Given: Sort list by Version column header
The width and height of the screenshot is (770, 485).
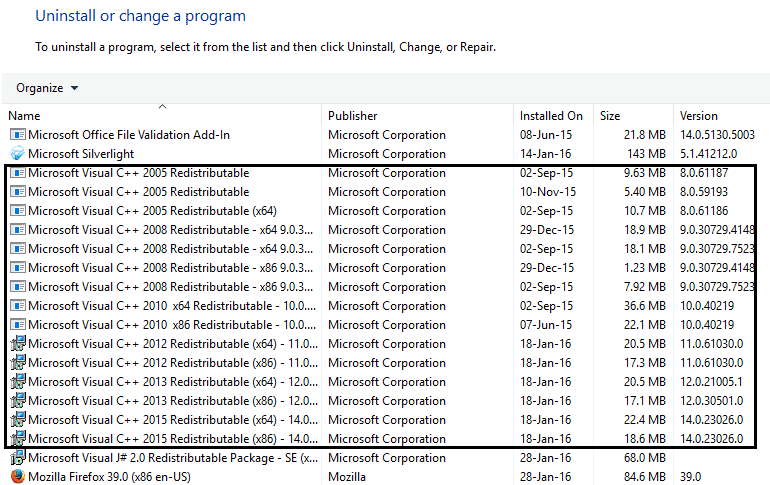Looking at the screenshot, I should (x=698, y=116).
